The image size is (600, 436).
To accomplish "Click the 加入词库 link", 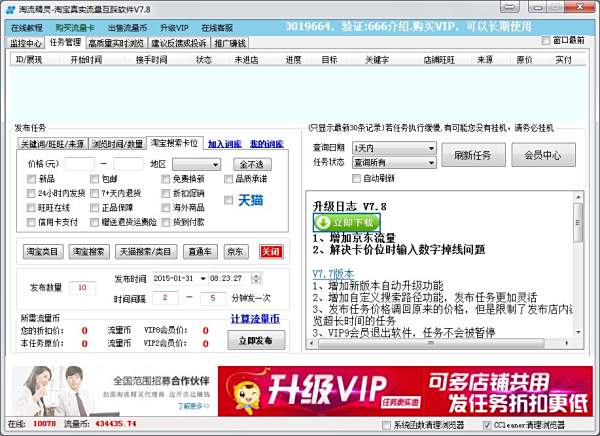I will point(225,144).
